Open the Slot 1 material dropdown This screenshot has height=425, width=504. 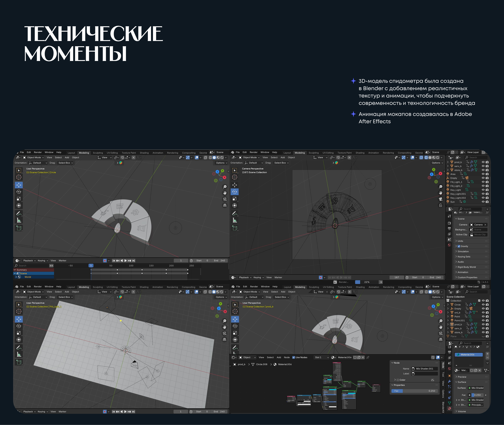pyautogui.click(x=321, y=357)
